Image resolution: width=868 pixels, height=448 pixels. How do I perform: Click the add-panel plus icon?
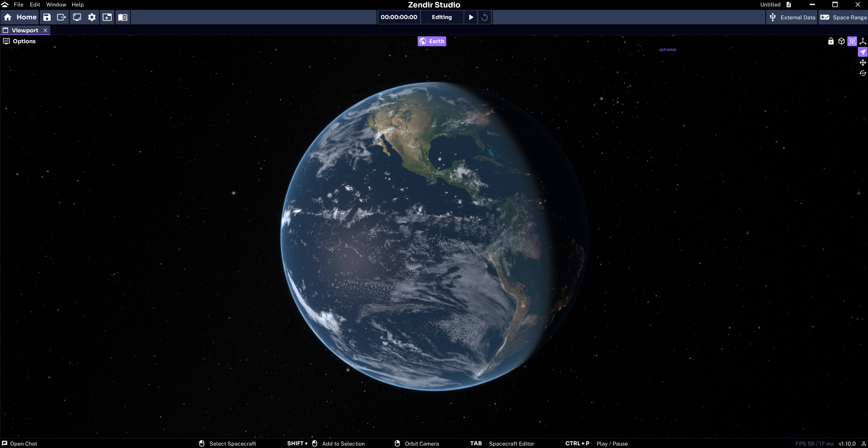(107, 17)
